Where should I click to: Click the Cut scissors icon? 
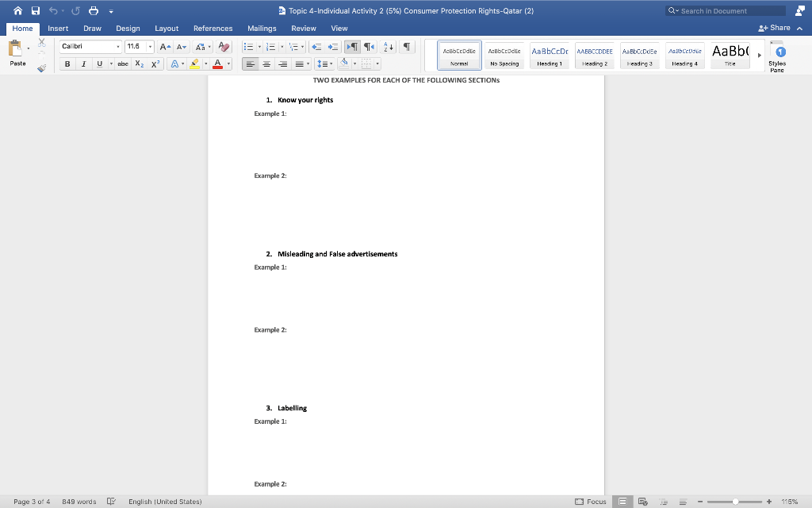(42, 43)
